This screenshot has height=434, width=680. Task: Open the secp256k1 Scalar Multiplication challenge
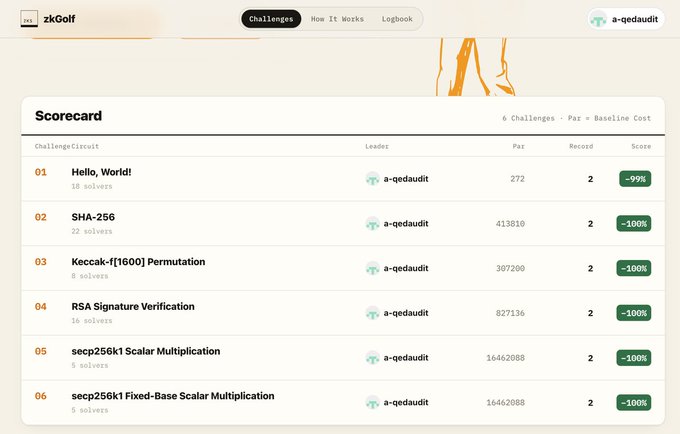click(146, 351)
